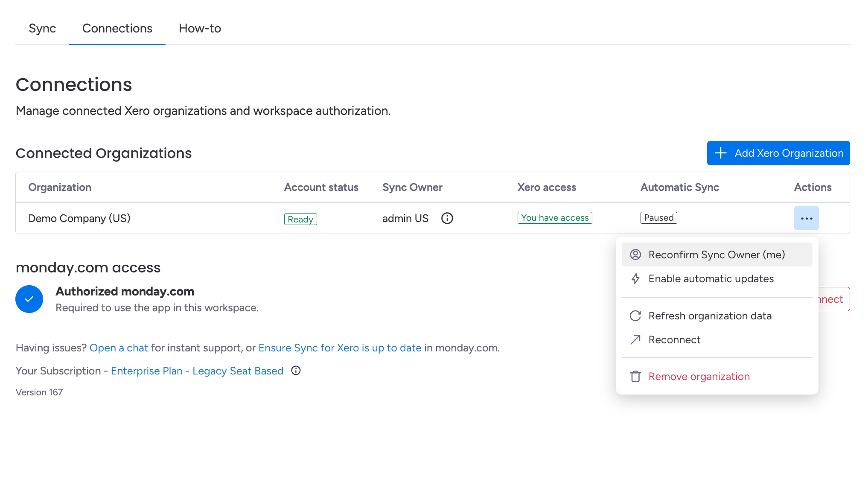Viewport: 868px width, 497px height.
Task: Click the info icon next to subscription plan
Action: [296, 371]
